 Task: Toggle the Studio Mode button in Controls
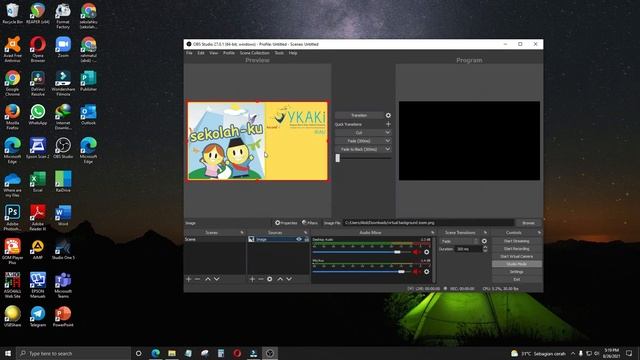517,264
